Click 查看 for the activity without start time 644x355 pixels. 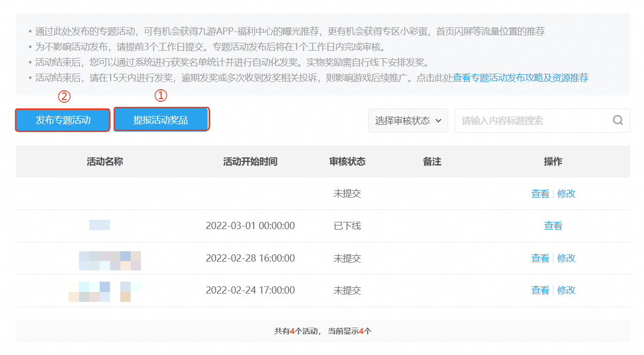pos(540,193)
